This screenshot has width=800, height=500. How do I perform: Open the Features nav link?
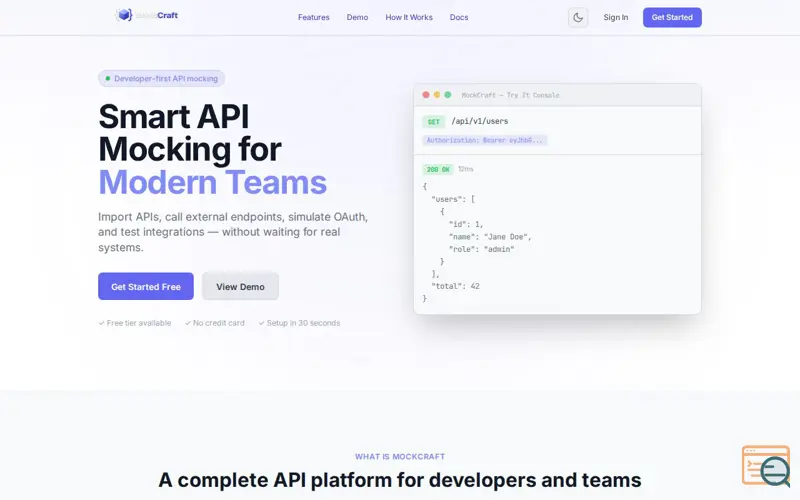click(x=313, y=17)
